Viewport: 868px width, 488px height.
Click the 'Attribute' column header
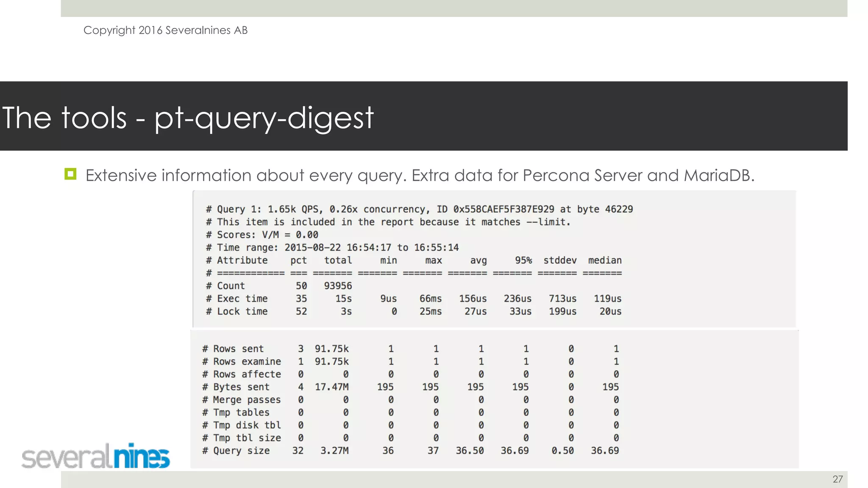[x=242, y=260]
